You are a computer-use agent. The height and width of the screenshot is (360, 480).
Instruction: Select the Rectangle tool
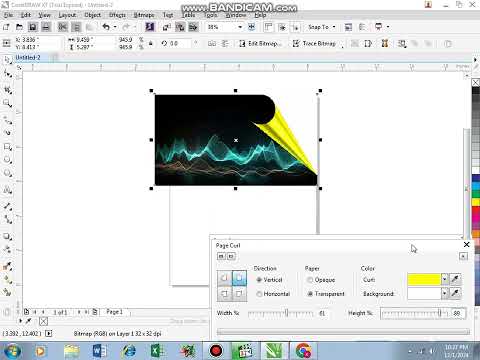pos(7,147)
